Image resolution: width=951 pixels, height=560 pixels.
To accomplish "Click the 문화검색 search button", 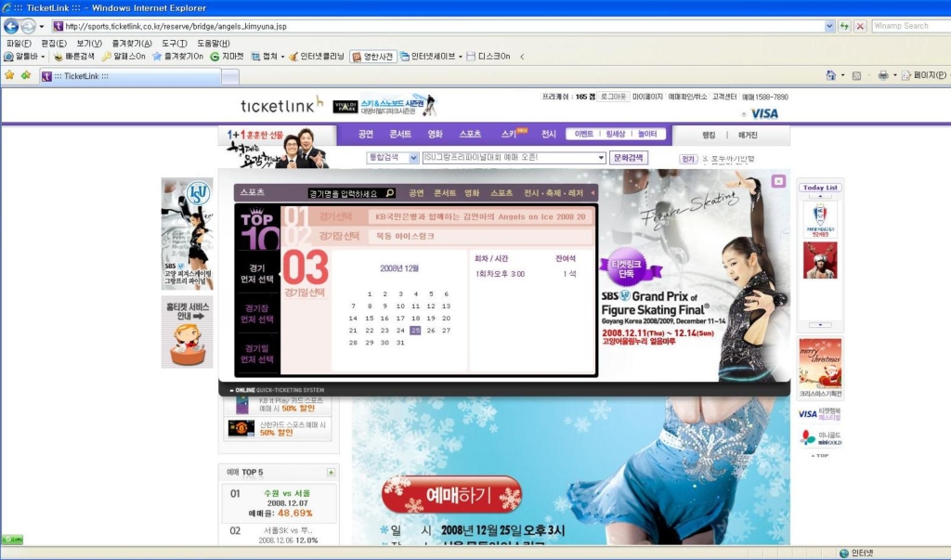I will [629, 158].
